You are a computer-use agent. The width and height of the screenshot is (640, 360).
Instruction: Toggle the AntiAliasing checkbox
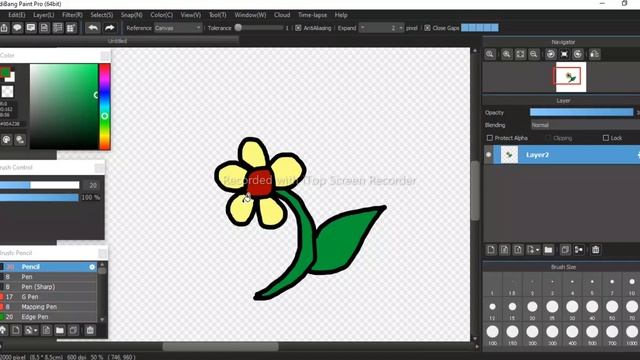(x=298, y=28)
